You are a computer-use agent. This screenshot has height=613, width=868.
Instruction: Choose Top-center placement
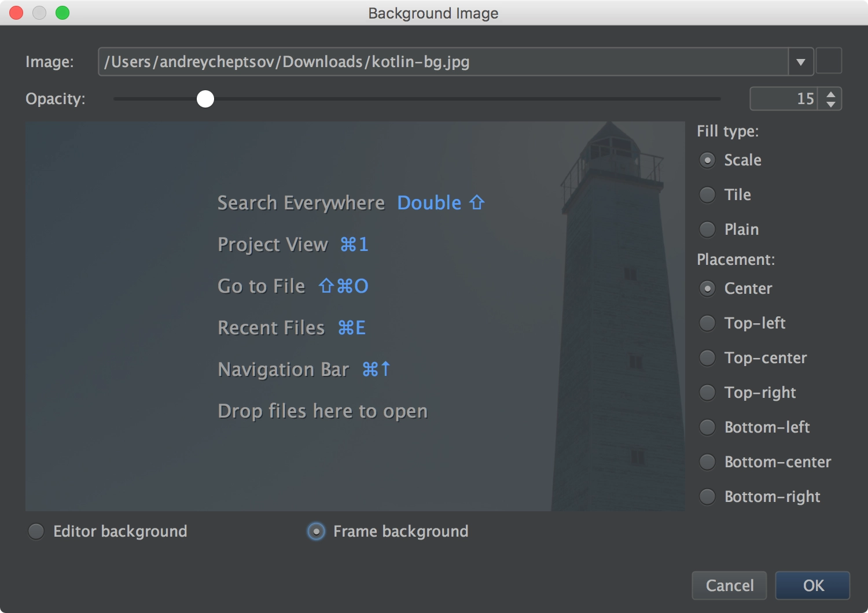(753, 358)
